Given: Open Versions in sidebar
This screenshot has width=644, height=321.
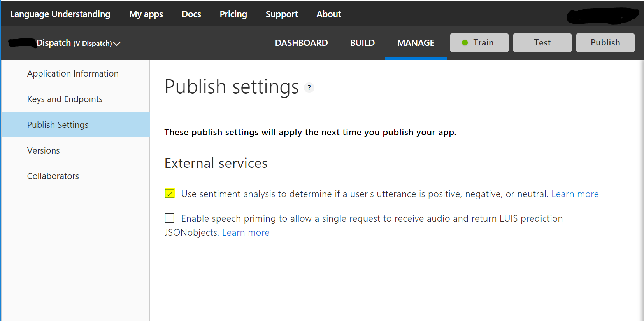Looking at the screenshot, I should click(x=75, y=150).
